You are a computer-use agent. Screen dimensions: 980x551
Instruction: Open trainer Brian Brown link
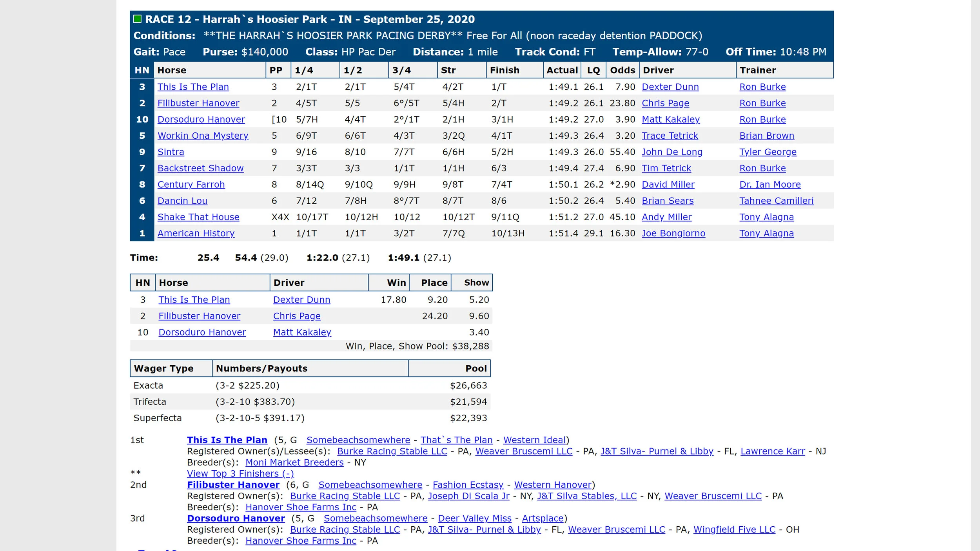767,136
